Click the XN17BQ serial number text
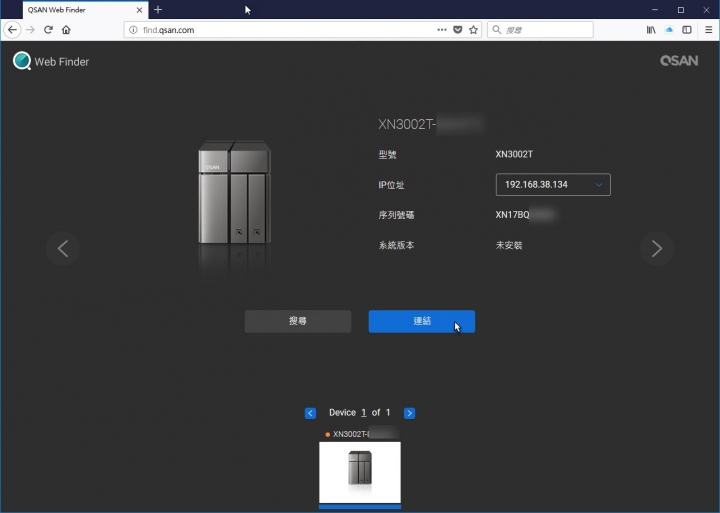The height and width of the screenshot is (513, 720). 512,214
